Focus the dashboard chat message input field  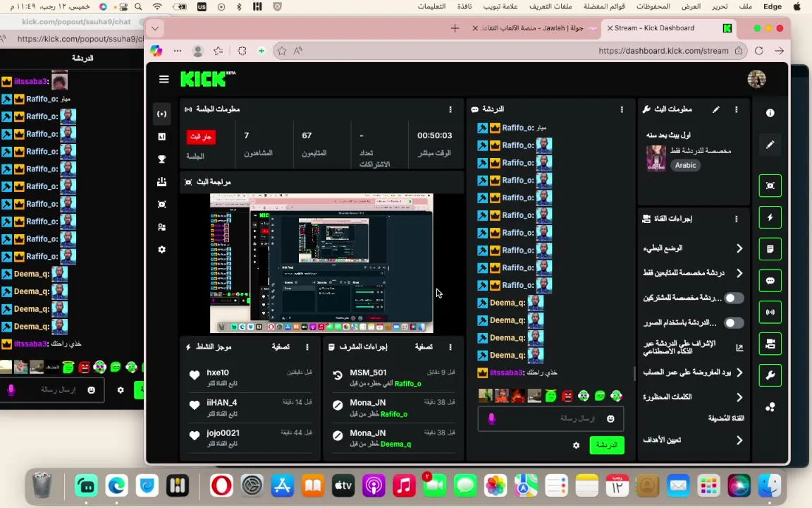(550, 419)
